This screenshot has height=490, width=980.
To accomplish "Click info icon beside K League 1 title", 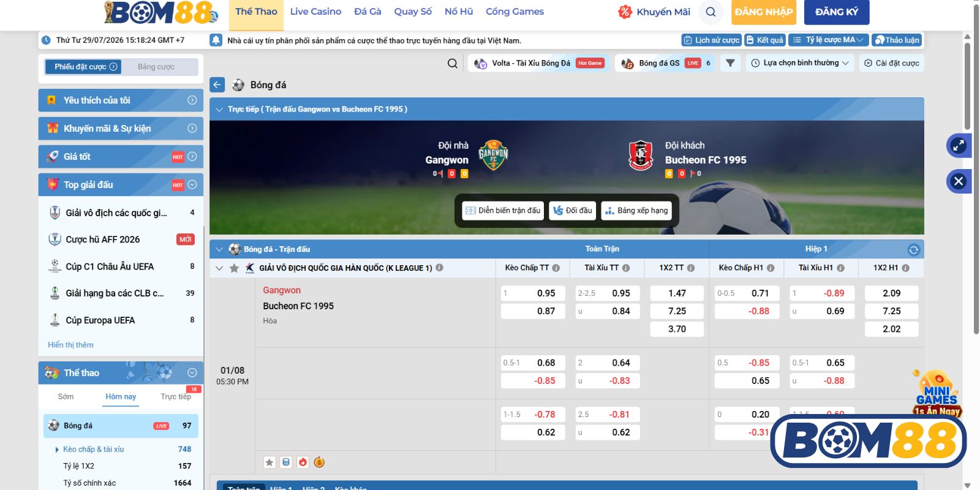I will (x=439, y=268).
